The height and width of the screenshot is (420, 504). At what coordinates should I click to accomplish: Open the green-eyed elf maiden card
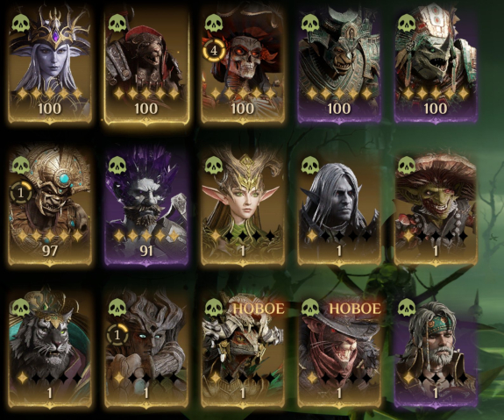(242, 206)
